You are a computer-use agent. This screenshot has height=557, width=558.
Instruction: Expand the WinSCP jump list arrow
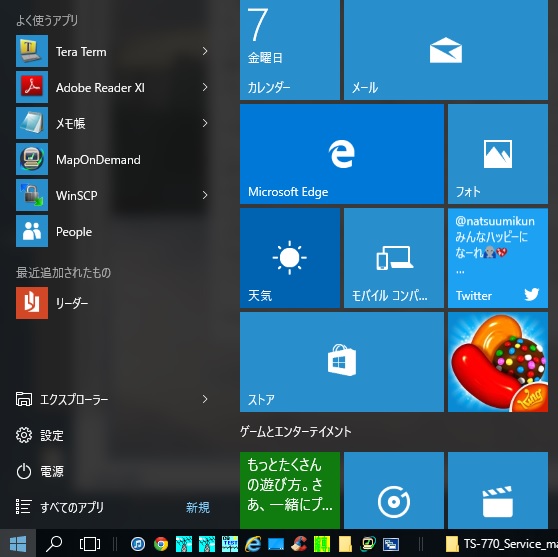(205, 195)
